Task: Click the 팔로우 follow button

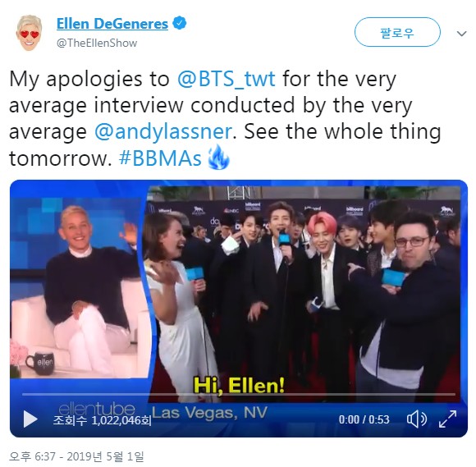Action: (x=397, y=32)
